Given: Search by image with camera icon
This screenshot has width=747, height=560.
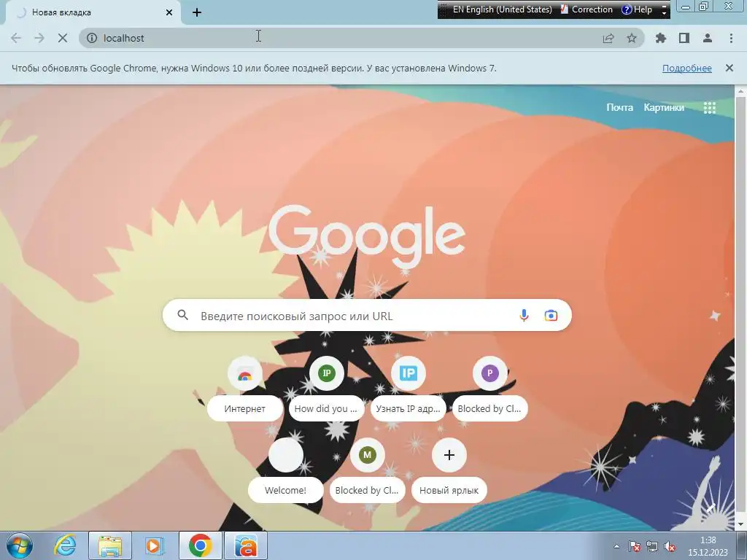Looking at the screenshot, I should (x=551, y=315).
